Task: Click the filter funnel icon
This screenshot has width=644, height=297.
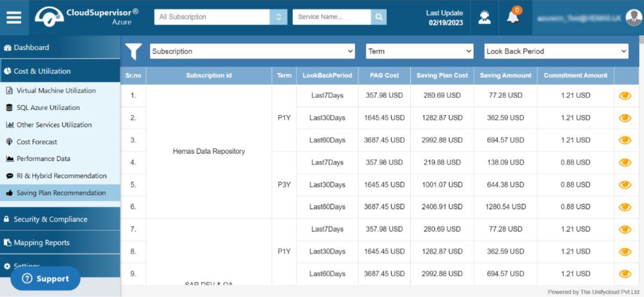Action: (x=134, y=51)
